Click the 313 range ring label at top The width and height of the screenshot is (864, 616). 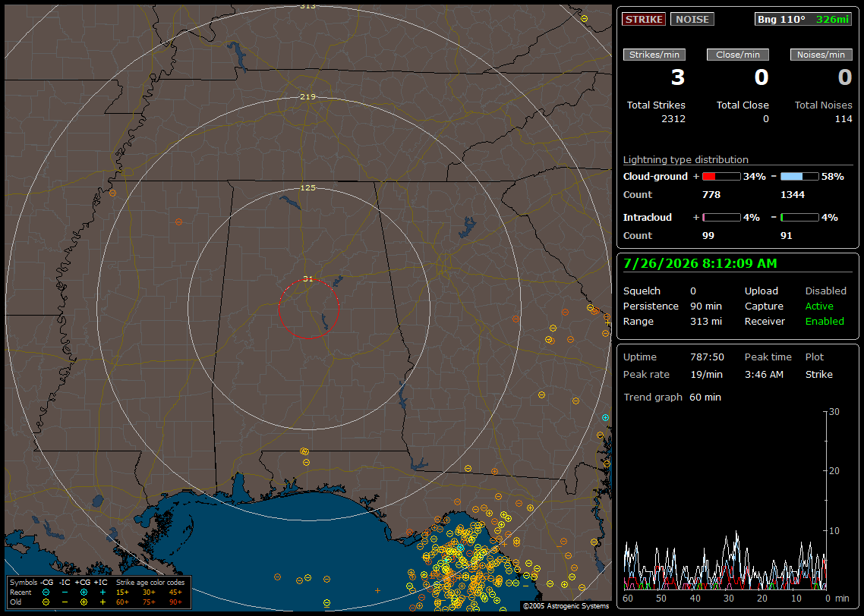click(x=308, y=6)
